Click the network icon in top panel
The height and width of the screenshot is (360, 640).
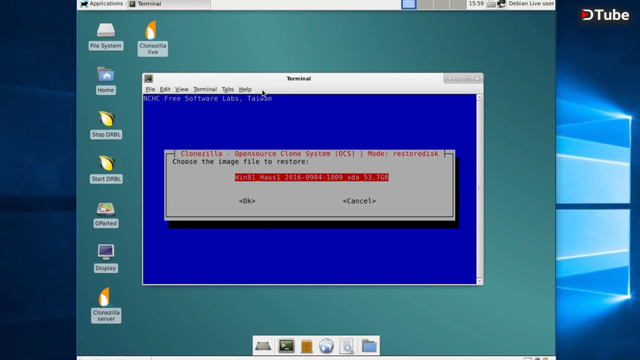[501, 4]
